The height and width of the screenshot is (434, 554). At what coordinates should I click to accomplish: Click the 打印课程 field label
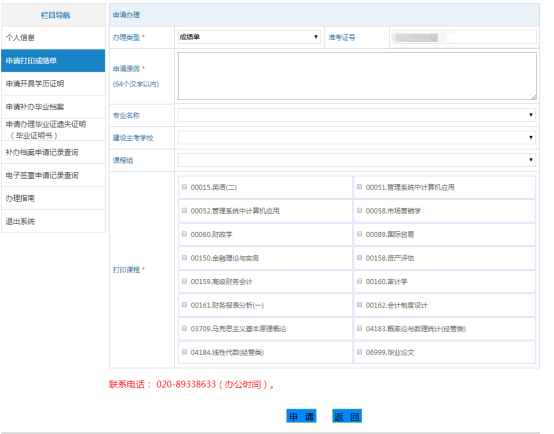(x=126, y=270)
